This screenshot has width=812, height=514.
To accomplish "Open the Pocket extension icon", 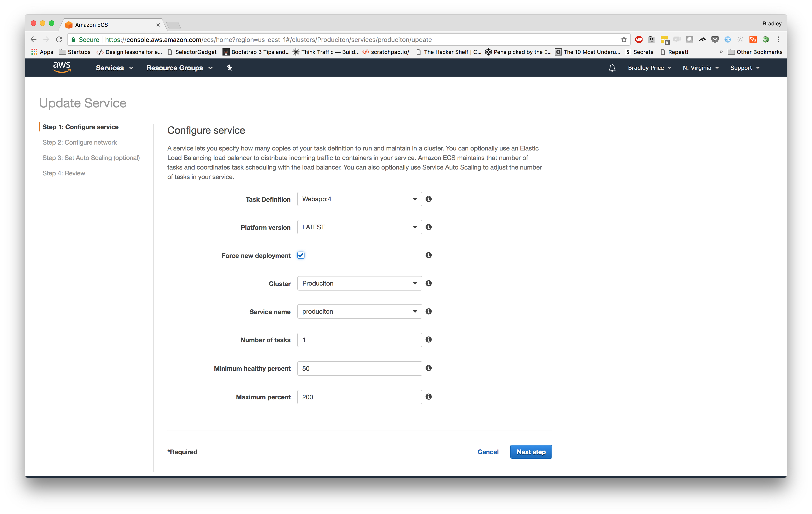I will tap(715, 39).
